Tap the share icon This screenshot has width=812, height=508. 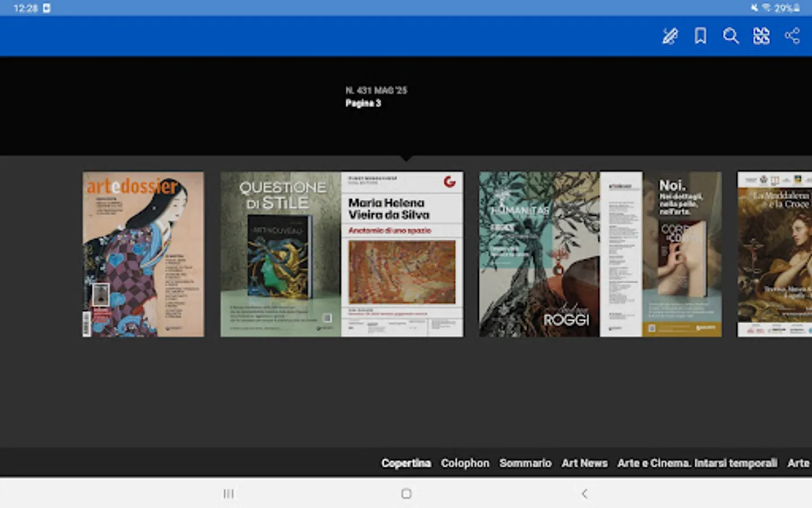click(792, 36)
